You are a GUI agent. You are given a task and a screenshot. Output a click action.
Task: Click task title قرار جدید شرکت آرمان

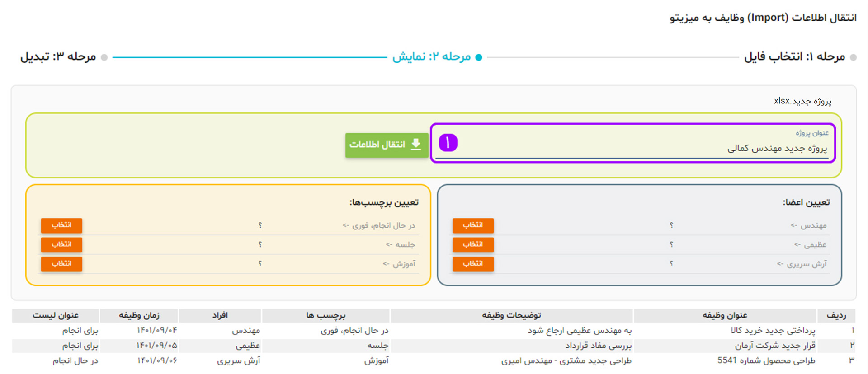[x=775, y=346]
